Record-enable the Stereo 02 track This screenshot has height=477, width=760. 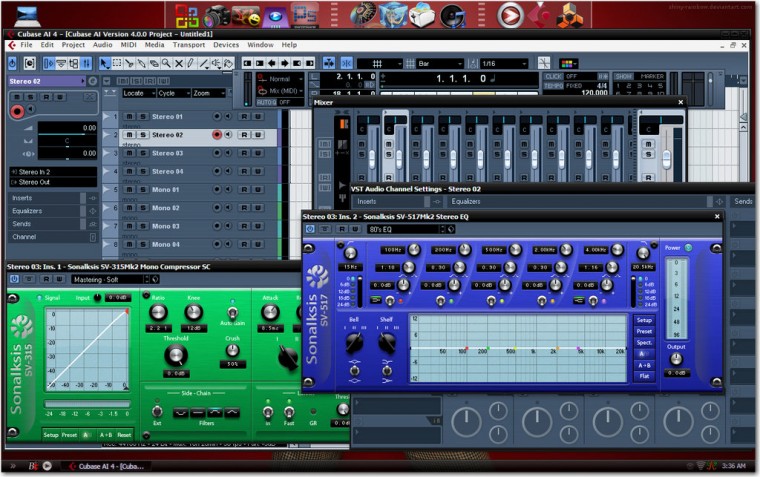217,135
